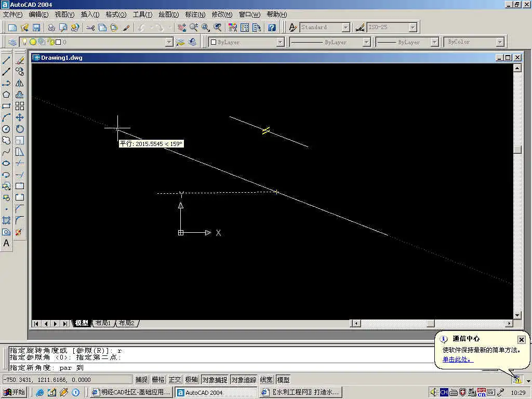Toggle 对象追踪 object tracking in status bar
Viewport: 532px width, 399px height.
tap(244, 380)
